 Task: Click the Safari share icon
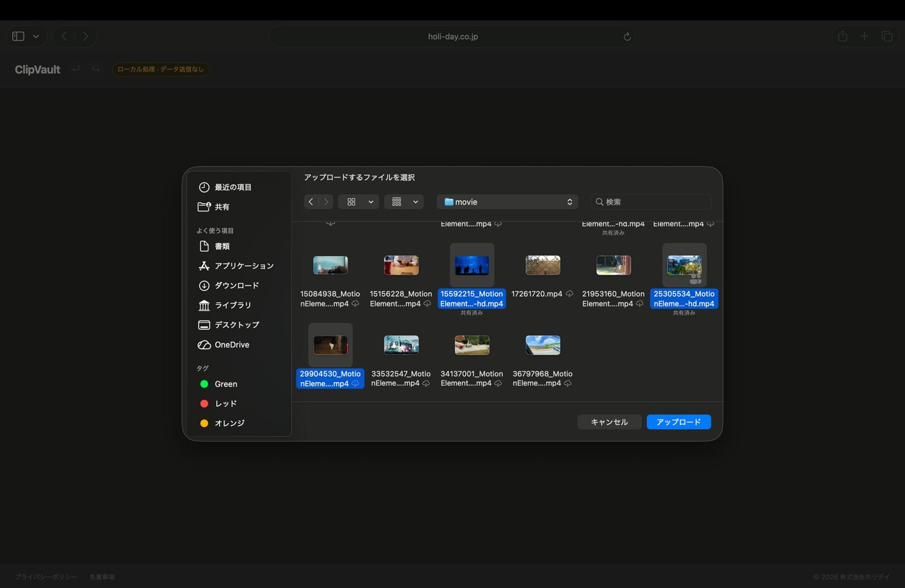[843, 36]
